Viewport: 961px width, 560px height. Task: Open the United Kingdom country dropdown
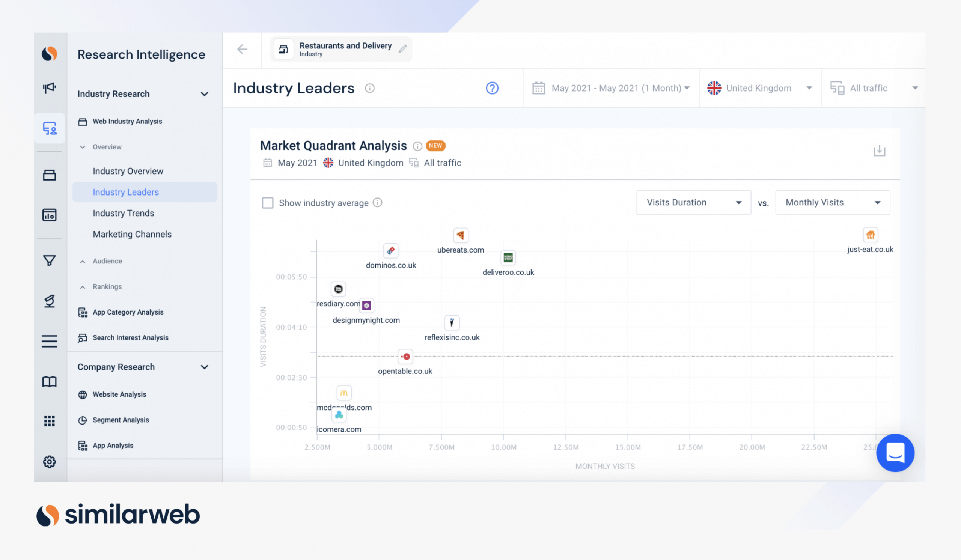tap(760, 88)
